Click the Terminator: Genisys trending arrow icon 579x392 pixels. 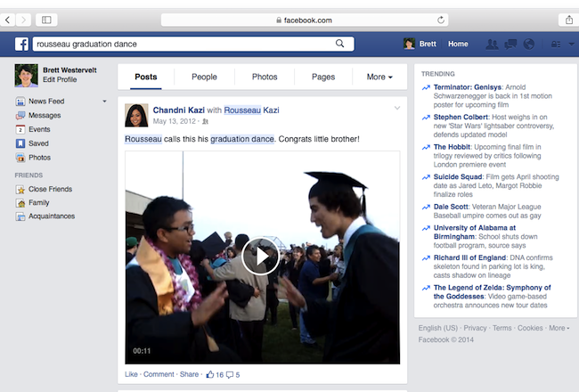(426, 87)
